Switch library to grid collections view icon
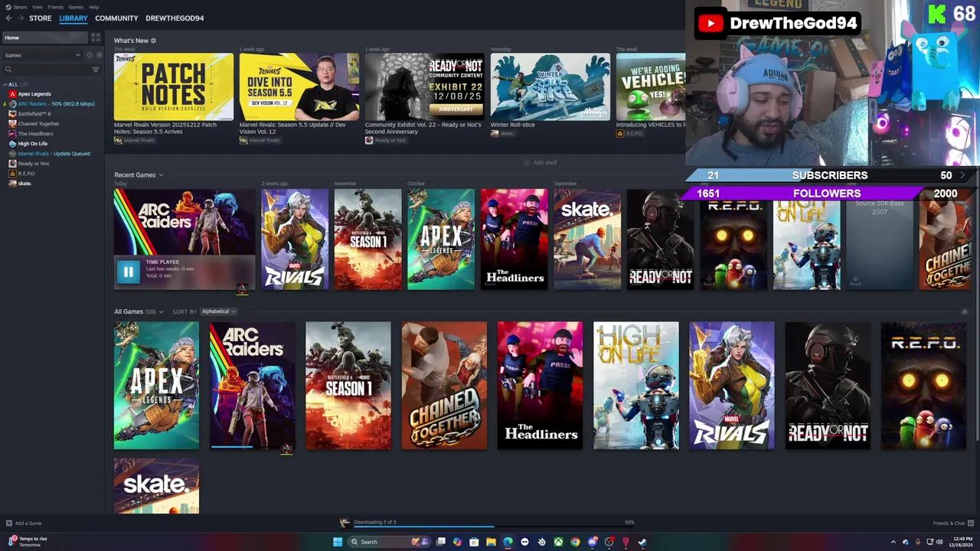This screenshot has width=980, height=551. pos(96,37)
